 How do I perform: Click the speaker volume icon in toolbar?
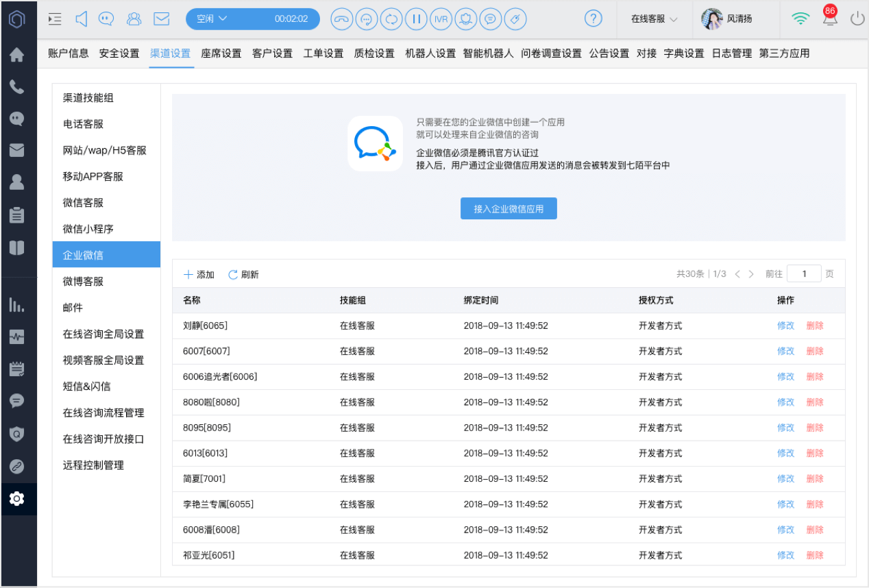point(82,19)
